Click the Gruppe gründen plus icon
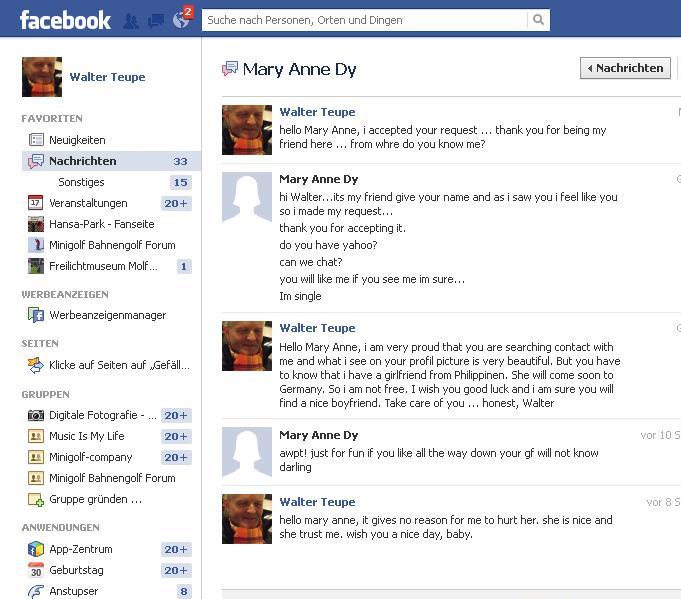The width and height of the screenshot is (681, 599). [36, 500]
